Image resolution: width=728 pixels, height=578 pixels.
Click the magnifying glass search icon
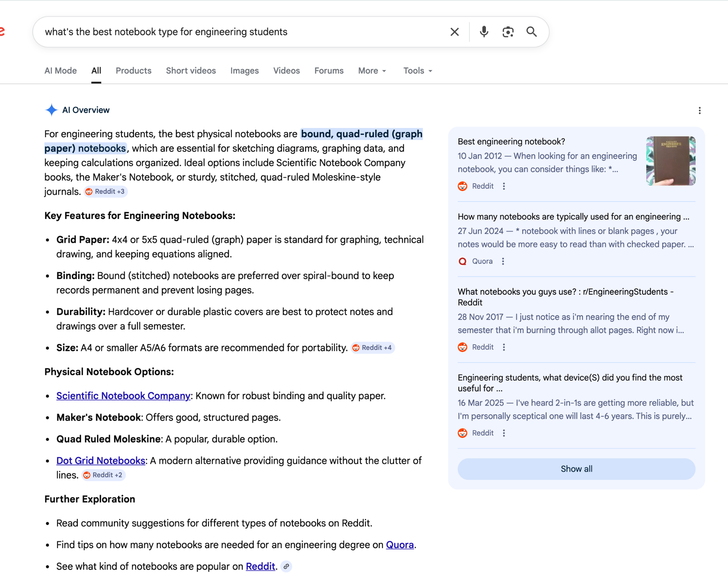[531, 32]
